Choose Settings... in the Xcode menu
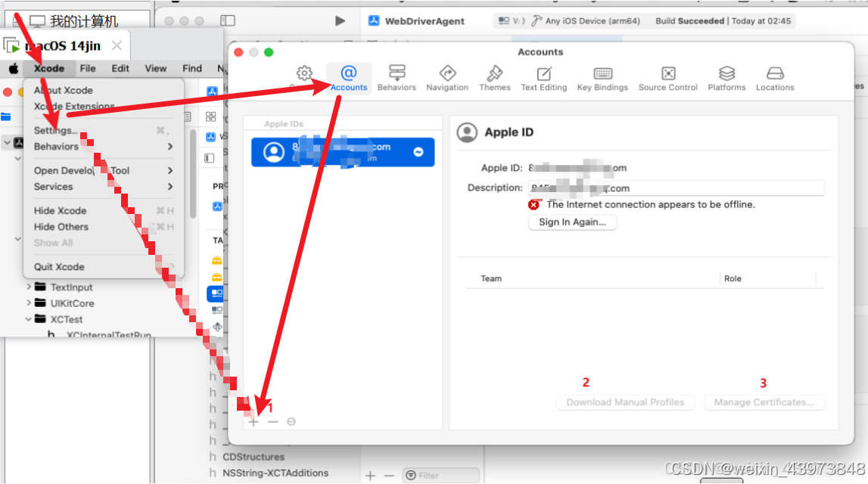The width and height of the screenshot is (868, 484). 104,131
